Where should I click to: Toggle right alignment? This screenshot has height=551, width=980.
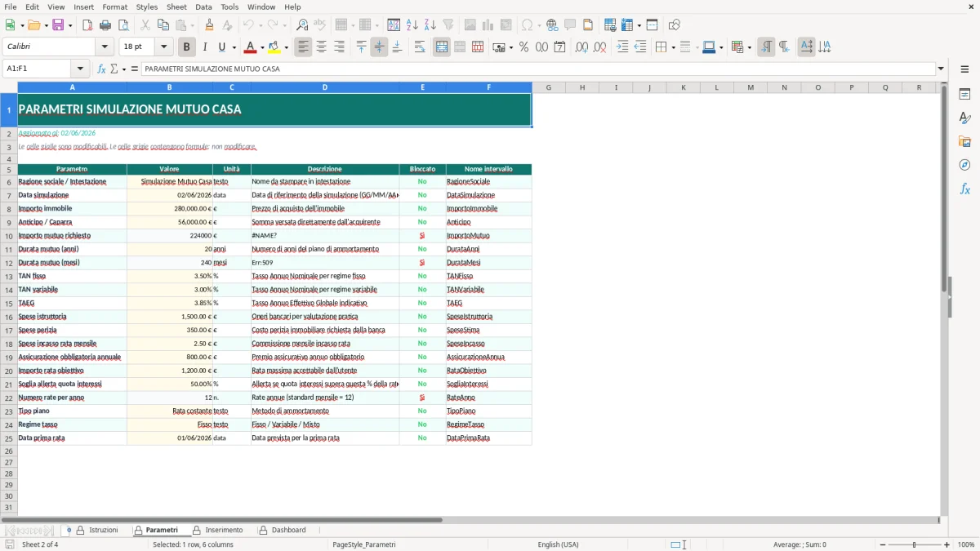coord(339,47)
